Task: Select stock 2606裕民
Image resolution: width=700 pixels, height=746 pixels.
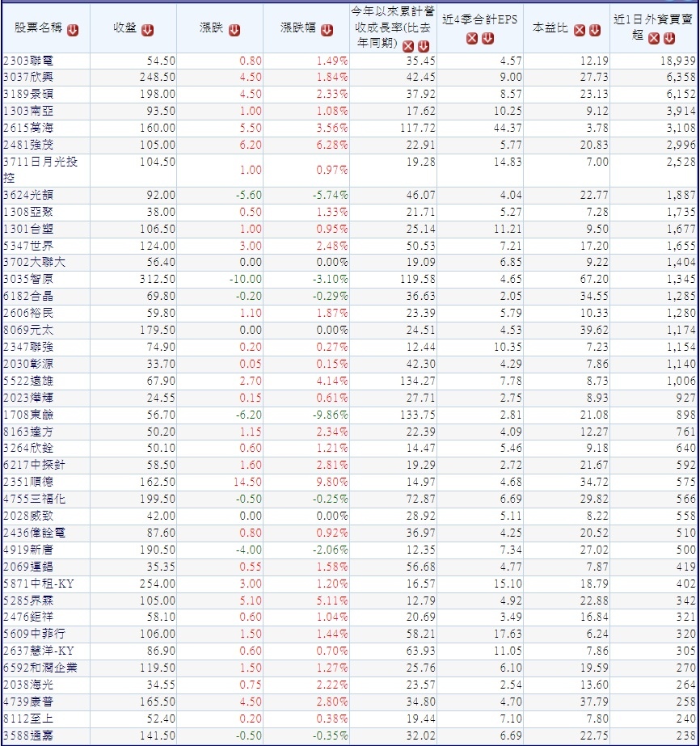Action: tap(28, 313)
